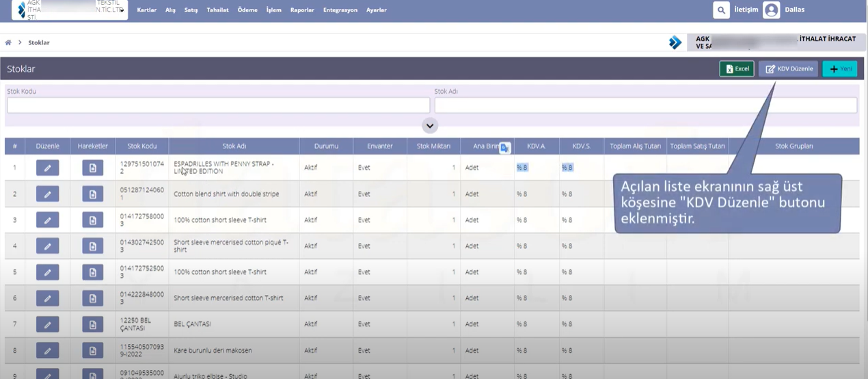This screenshot has height=379, width=868.
Task: Click the Stok Adı search field
Action: (x=645, y=105)
